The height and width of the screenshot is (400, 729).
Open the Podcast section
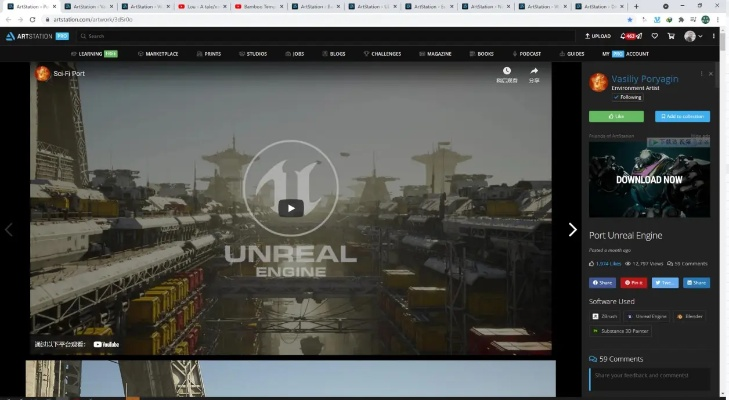click(x=527, y=53)
